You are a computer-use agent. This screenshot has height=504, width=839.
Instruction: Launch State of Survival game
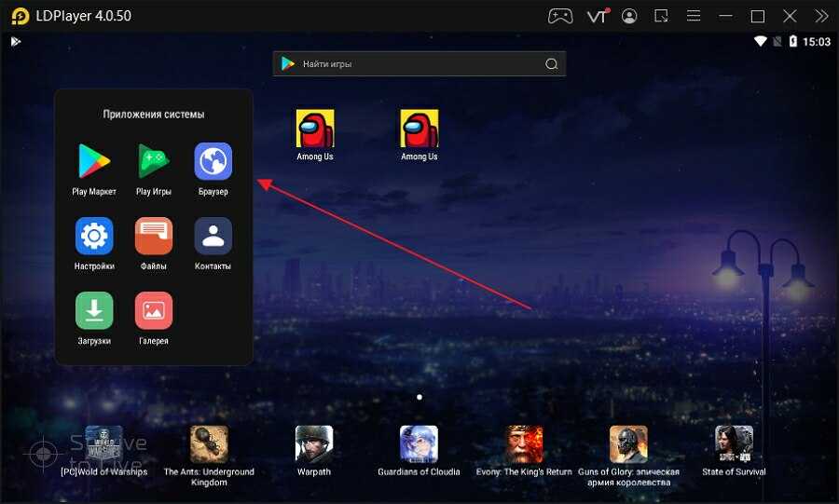(x=735, y=444)
